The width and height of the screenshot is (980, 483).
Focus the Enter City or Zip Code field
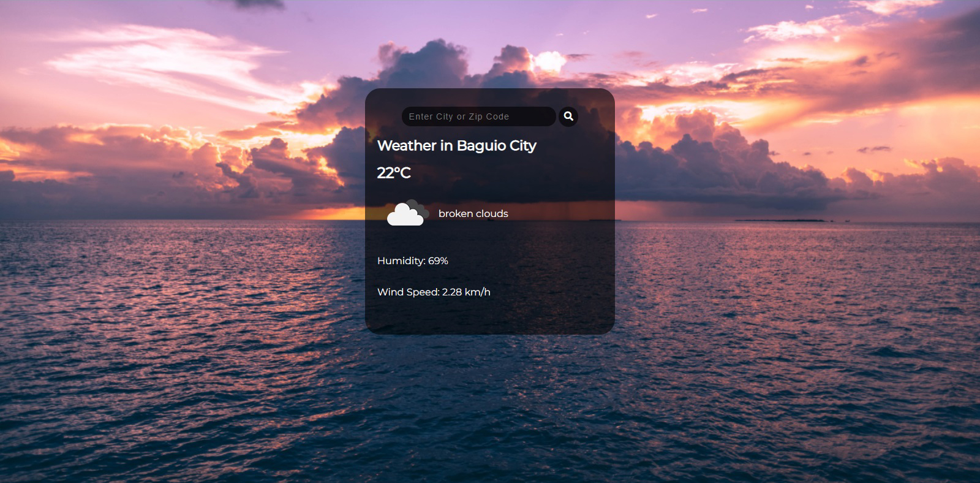click(478, 116)
